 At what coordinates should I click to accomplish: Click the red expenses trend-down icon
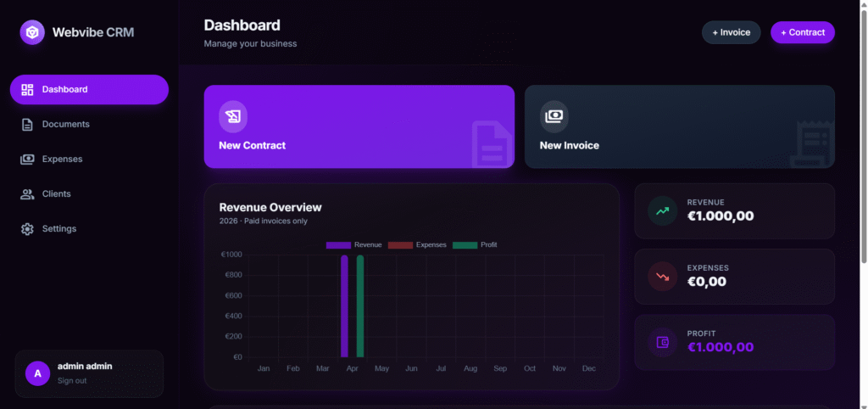click(662, 277)
